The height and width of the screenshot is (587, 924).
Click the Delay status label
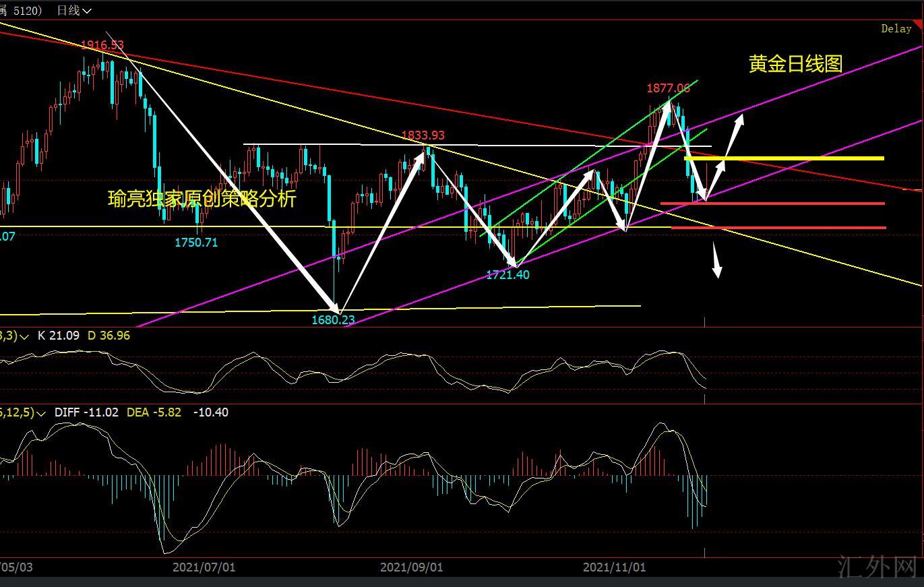[x=896, y=29]
